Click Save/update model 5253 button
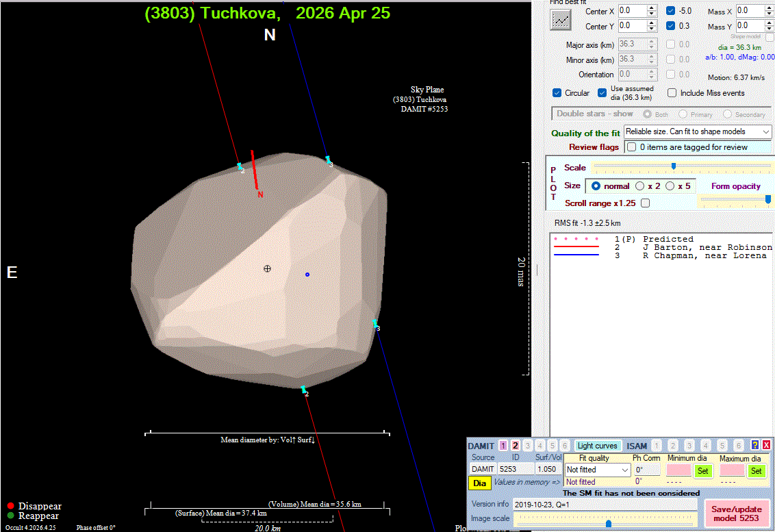The image size is (775, 532). (736, 514)
